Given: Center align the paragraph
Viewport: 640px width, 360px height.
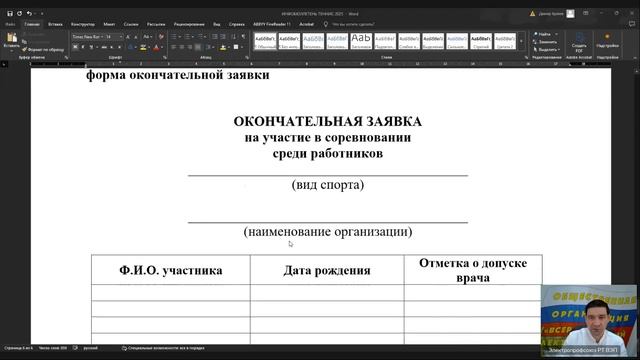Looking at the screenshot, I should click(x=182, y=47).
